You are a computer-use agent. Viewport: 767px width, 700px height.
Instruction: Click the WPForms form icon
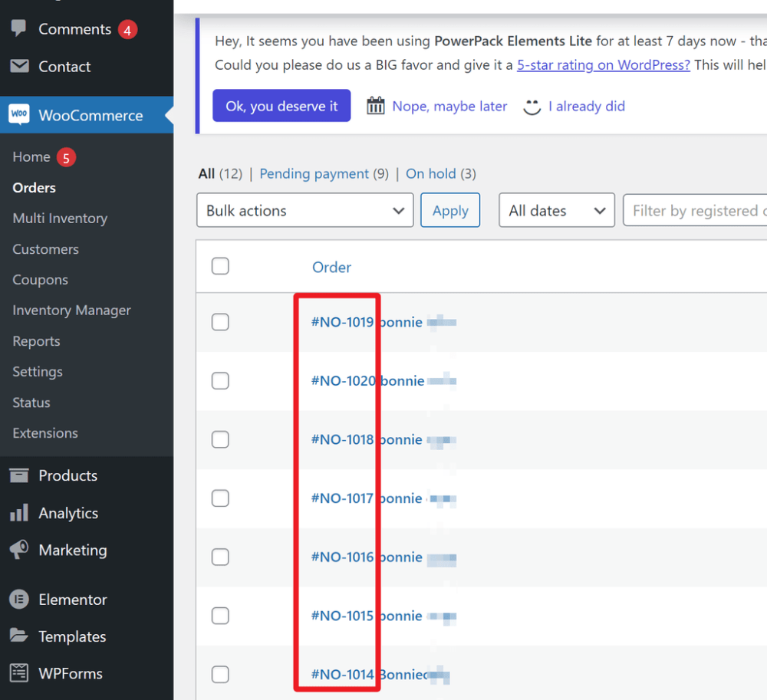tap(19, 672)
